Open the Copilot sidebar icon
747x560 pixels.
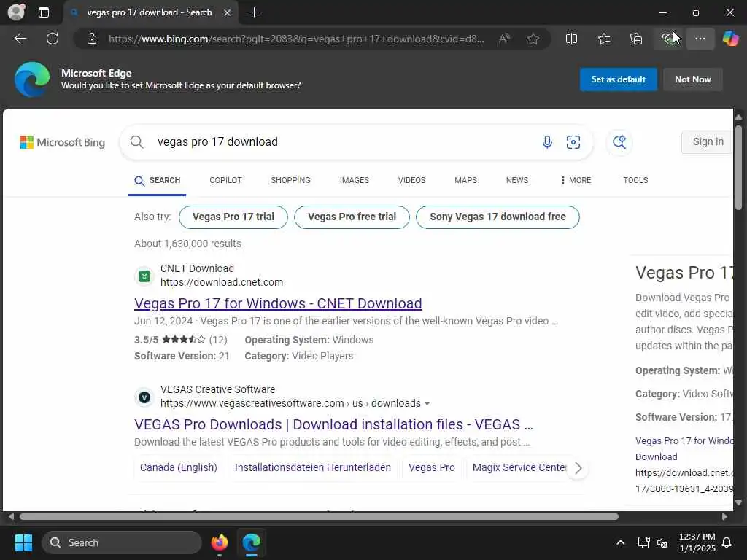(730, 39)
